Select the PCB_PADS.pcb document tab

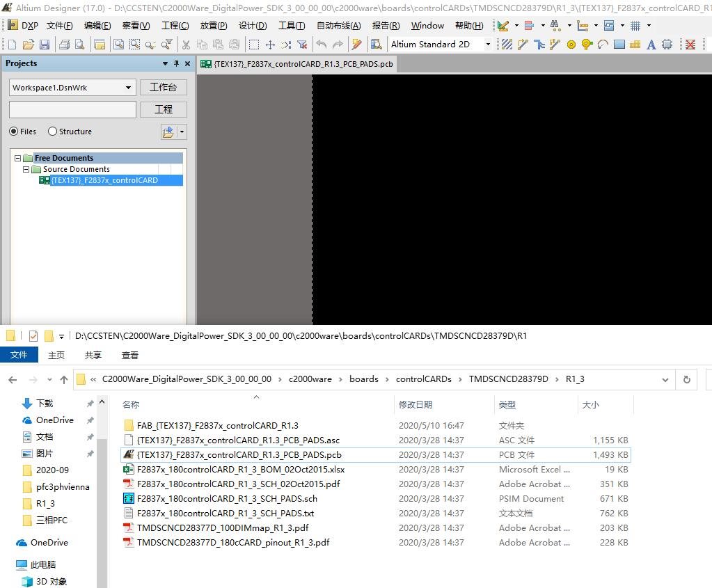point(297,64)
